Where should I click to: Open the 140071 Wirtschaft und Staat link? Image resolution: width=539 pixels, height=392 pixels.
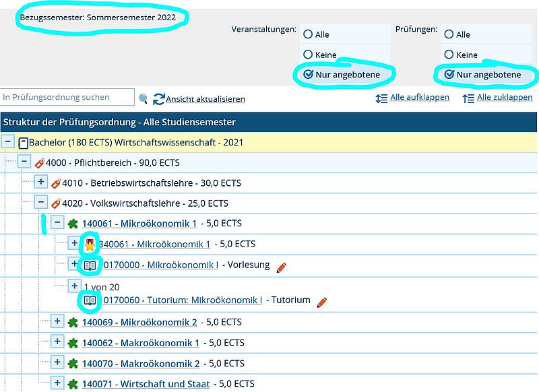click(x=146, y=384)
